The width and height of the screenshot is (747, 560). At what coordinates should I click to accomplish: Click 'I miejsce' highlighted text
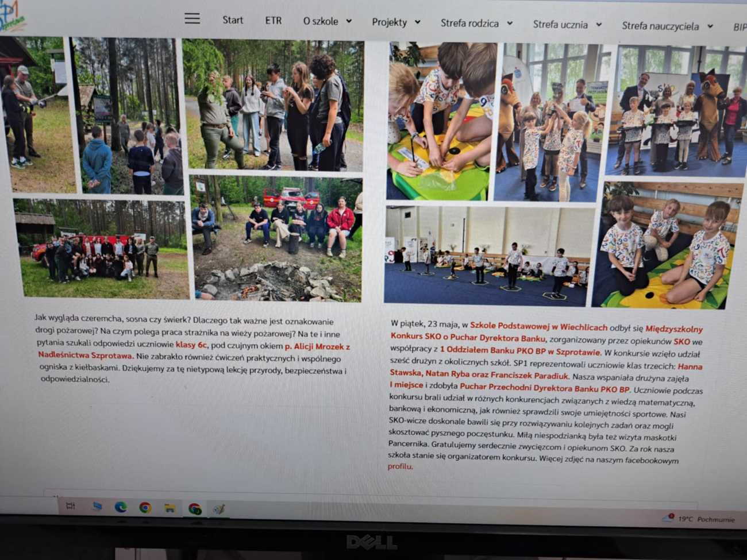pos(406,385)
